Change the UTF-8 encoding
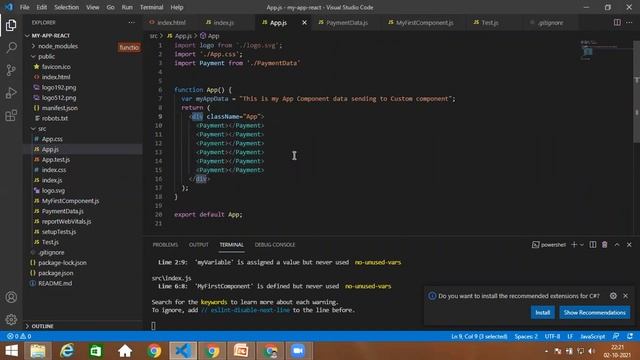This screenshot has width=640, height=360. 552,336
